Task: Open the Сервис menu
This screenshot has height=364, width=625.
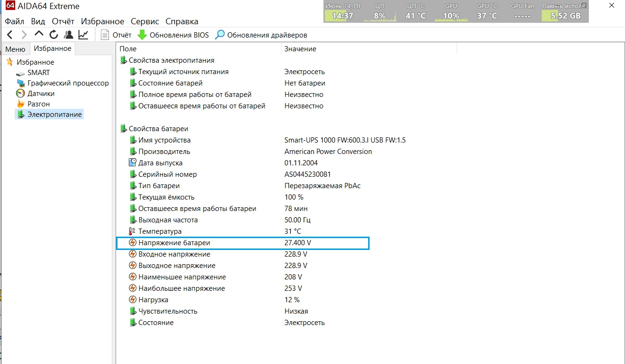Action: 145,21
